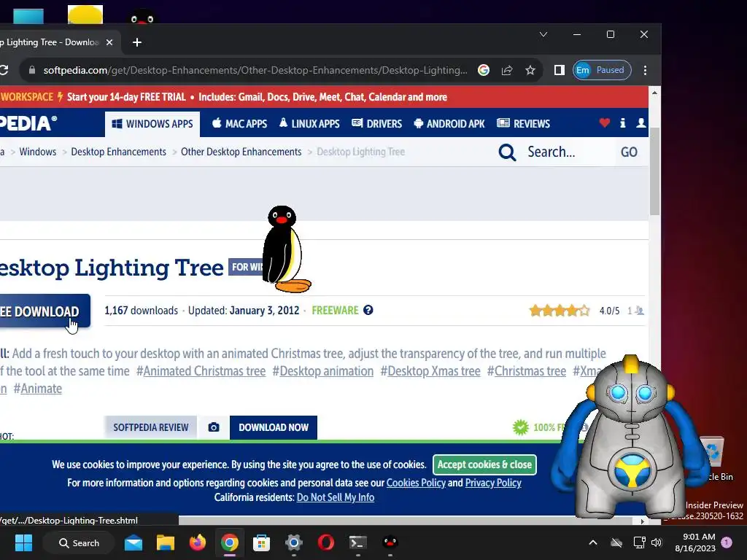Go to Android APK section
The image size is (747, 560).
(449, 124)
